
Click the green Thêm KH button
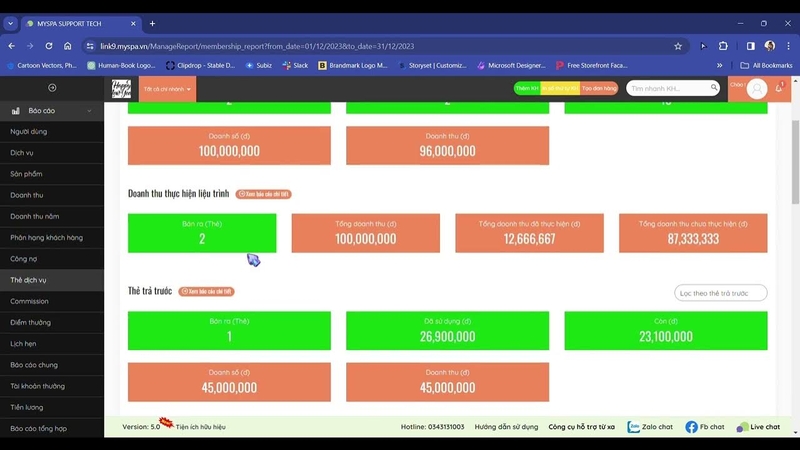pos(527,88)
